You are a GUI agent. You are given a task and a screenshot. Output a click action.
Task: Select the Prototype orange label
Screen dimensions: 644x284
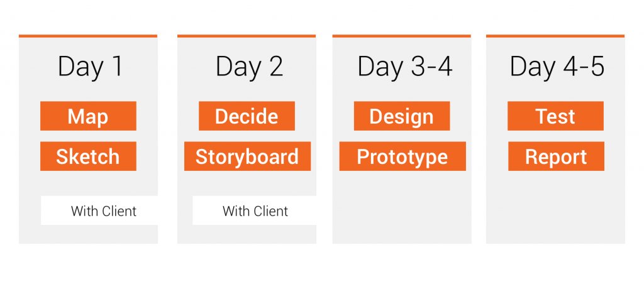pyautogui.click(x=402, y=156)
